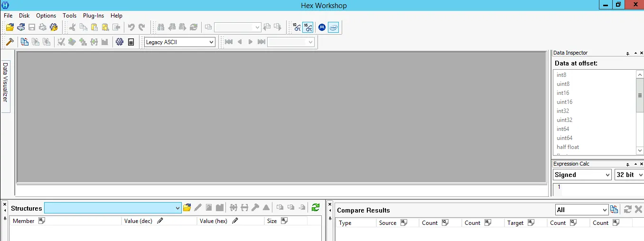Open the File menu
The image size is (644, 241).
pos(8,16)
